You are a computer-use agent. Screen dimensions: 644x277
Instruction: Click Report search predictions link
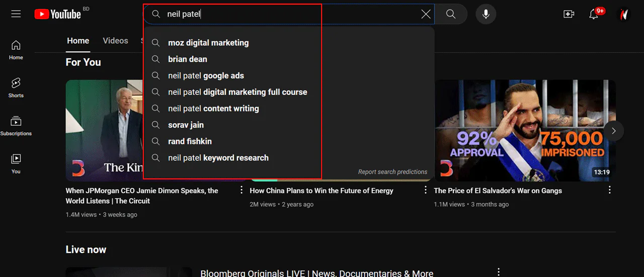tap(392, 172)
